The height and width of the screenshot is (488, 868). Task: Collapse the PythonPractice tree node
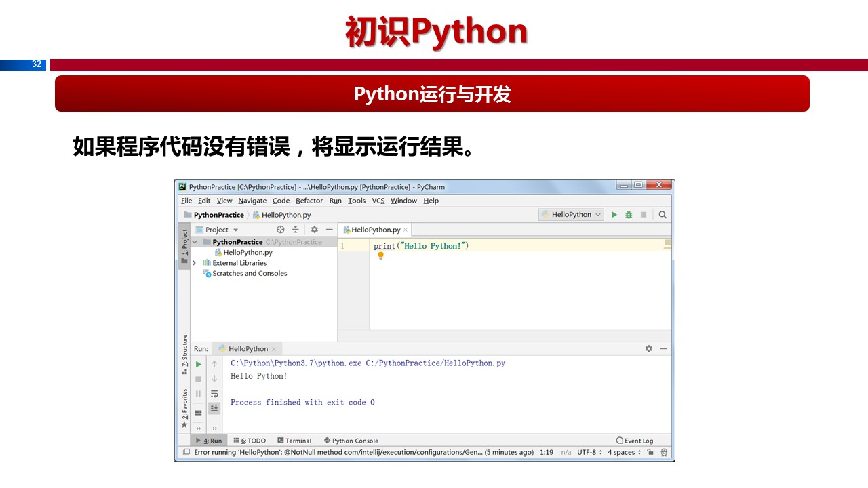coord(195,242)
